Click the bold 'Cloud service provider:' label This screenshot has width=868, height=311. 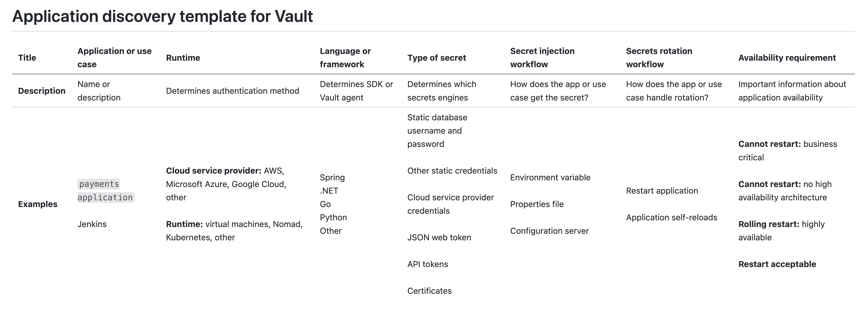click(214, 171)
